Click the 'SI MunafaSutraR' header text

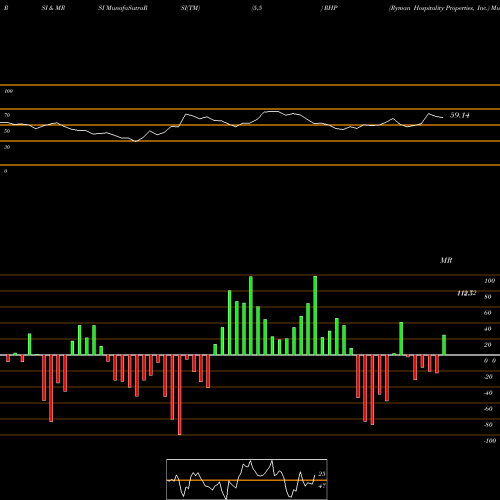(123, 8)
